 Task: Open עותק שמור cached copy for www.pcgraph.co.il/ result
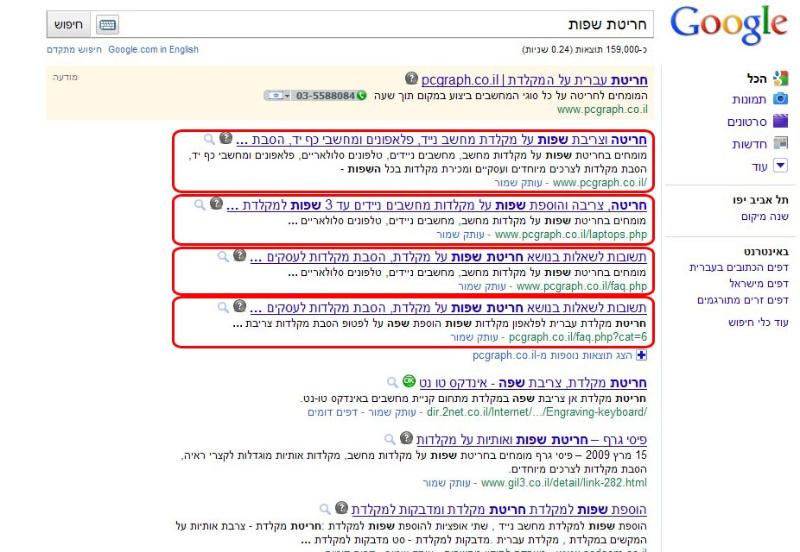point(518,183)
